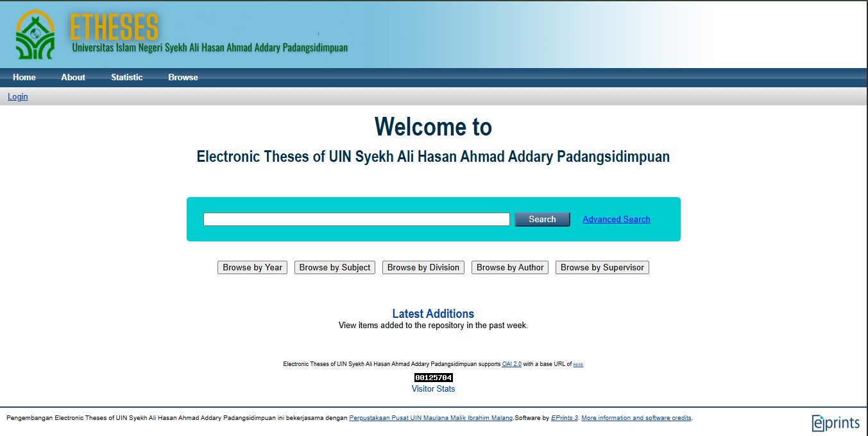Open the Home menu item
The image size is (868, 436).
pos(24,77)
